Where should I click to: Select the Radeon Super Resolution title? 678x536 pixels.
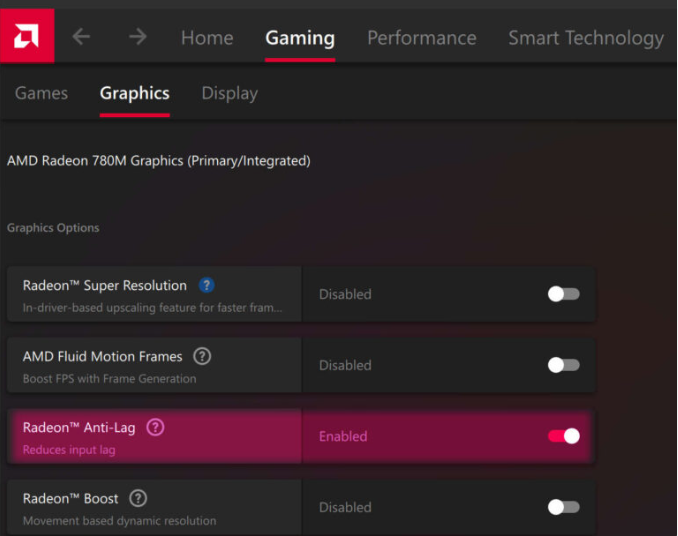[x=105, y=285]
